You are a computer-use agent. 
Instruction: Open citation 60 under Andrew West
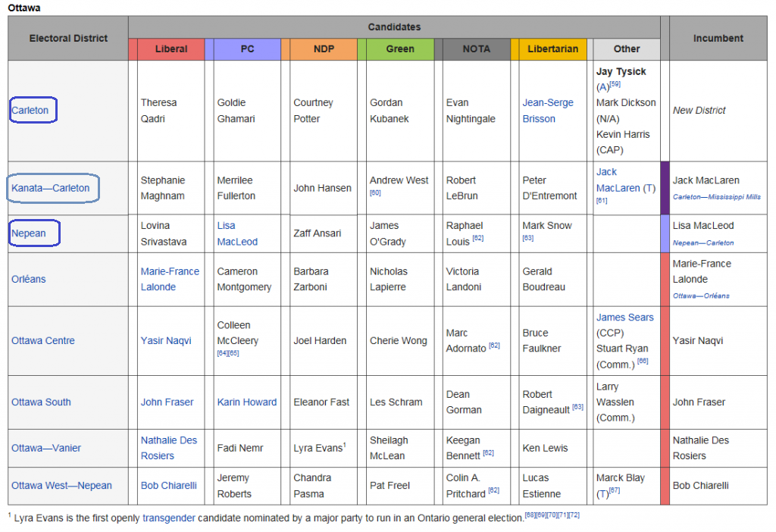click(x=375, y=193)
